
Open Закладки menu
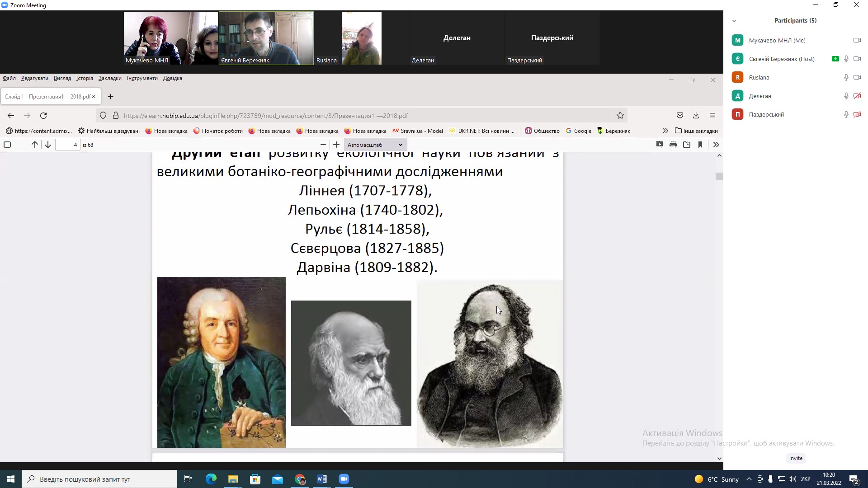(110, 78)
